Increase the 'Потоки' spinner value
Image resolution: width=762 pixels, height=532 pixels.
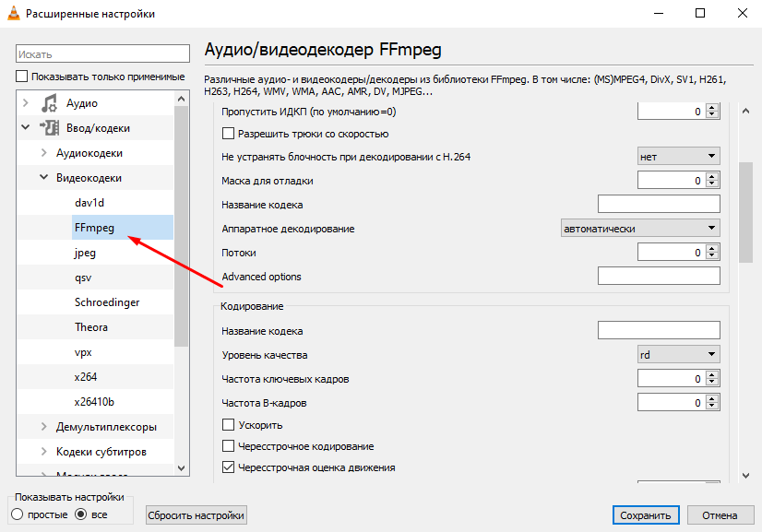coord(712,249)
